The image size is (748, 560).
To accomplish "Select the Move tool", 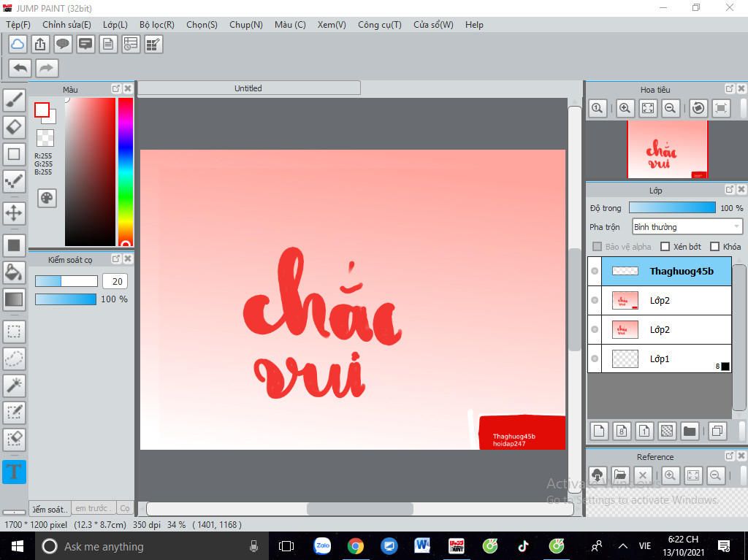I will (15, 213).
